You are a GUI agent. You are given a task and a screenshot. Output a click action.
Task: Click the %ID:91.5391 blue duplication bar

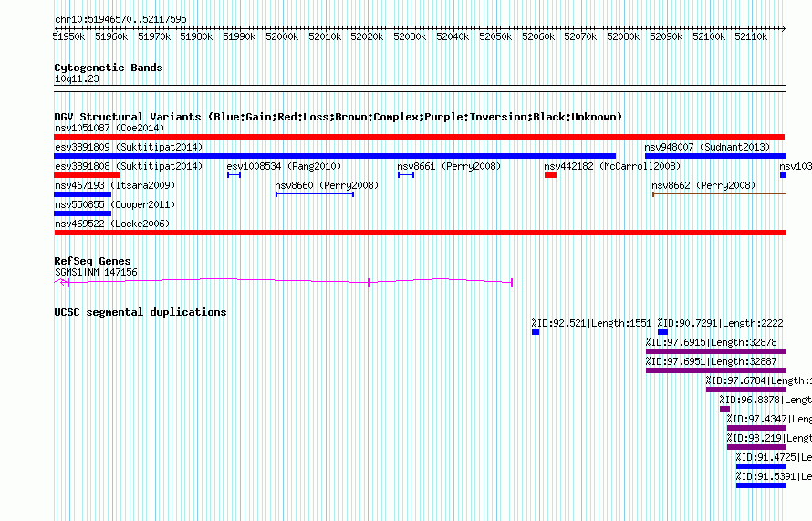pos(761,485)
